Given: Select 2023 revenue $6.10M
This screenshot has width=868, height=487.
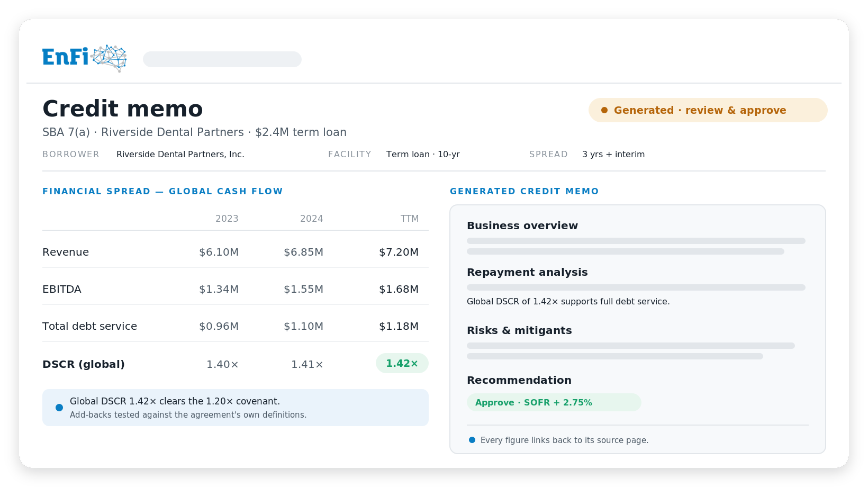Looking at the screenshot, I should [219, 252].
